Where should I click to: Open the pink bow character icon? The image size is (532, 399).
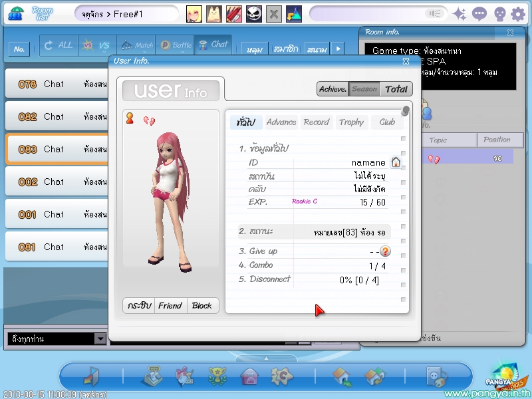[x=185, y=376]
